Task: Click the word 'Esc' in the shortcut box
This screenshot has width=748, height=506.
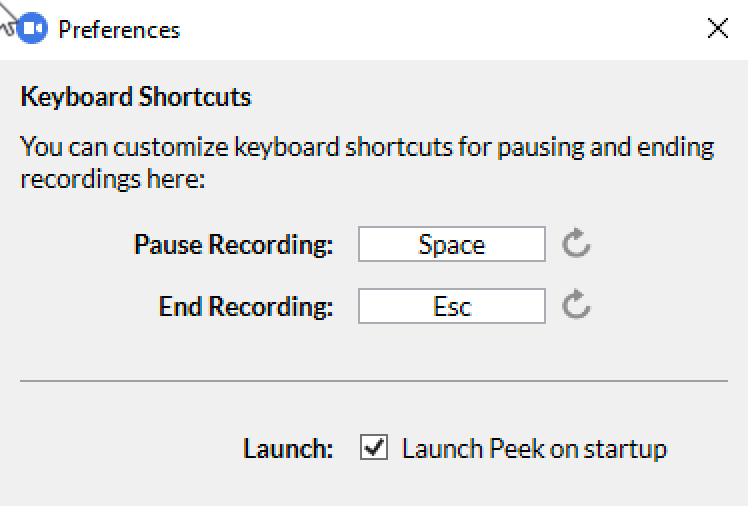Action: click(x=452, y=306)
